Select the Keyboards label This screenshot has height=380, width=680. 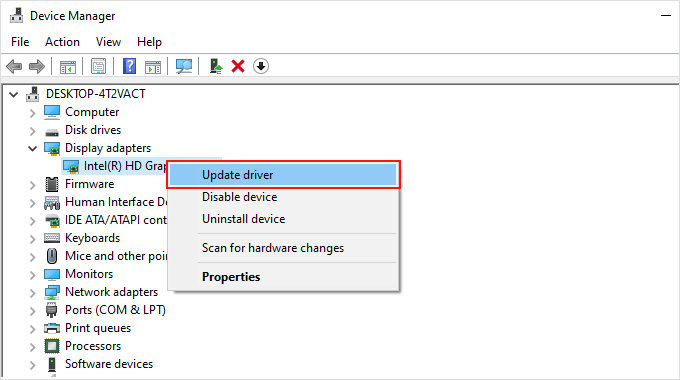(92, 238)
